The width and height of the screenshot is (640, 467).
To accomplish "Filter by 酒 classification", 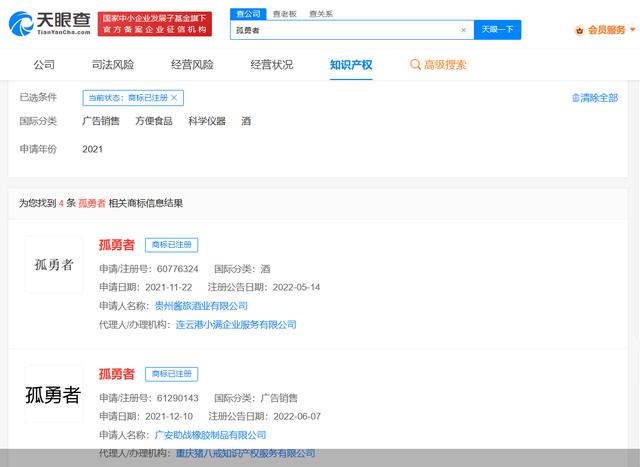I will tap(246, 121).
